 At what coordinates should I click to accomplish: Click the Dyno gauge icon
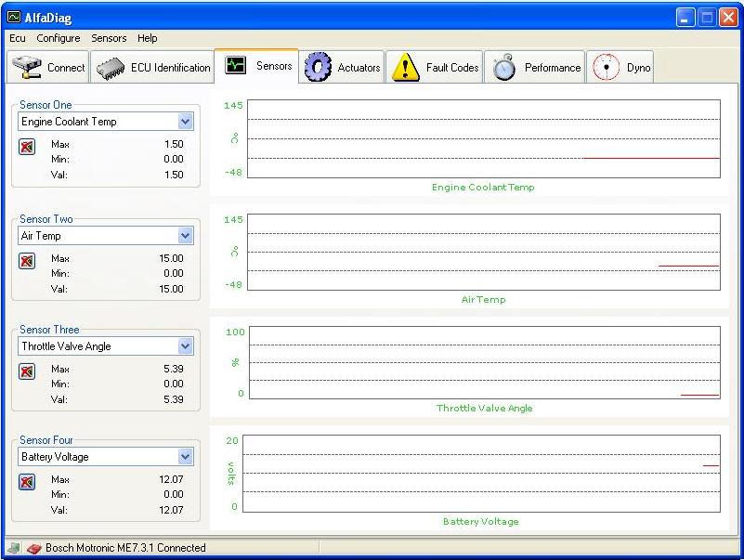606,67
